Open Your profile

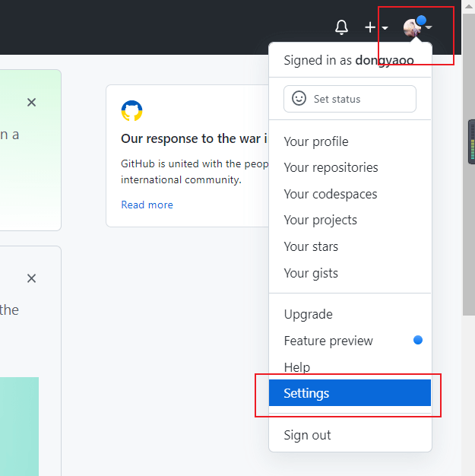(350, 141)
